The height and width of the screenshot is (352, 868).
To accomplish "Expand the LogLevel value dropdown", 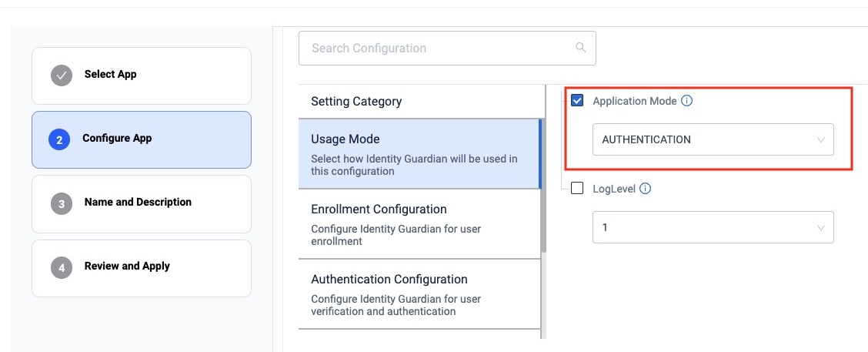I will [x=712, y=228].
